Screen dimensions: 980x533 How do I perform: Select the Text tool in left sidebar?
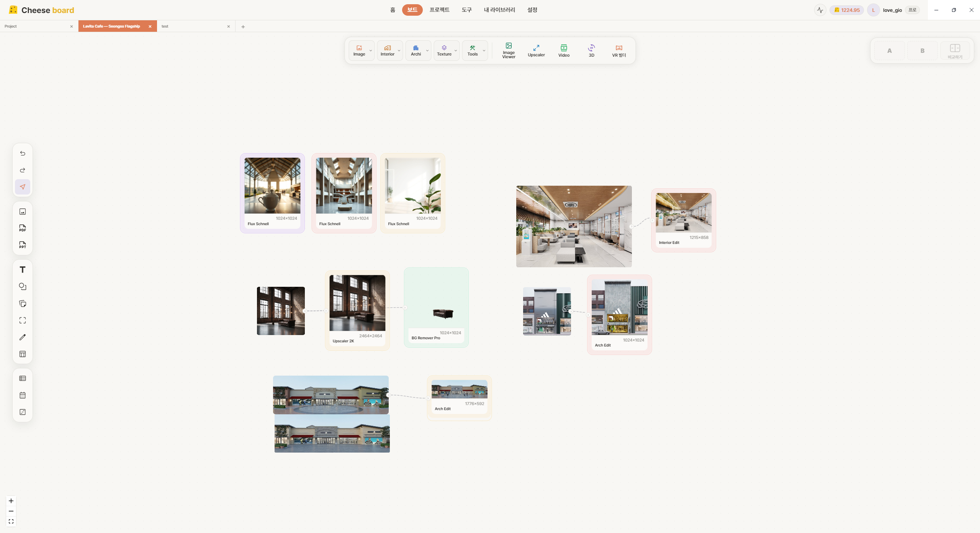[x=23, y=270]
